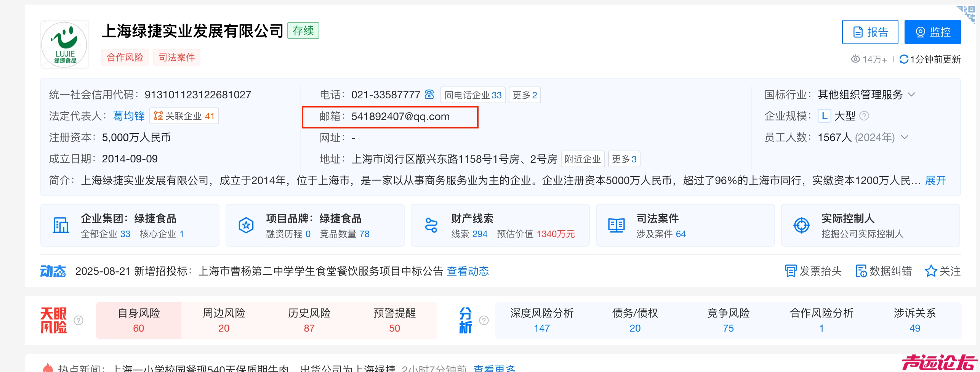Open legal representative 葛均锋 link
The width and height of the screenshot is (980, 372).
point(129,116)
